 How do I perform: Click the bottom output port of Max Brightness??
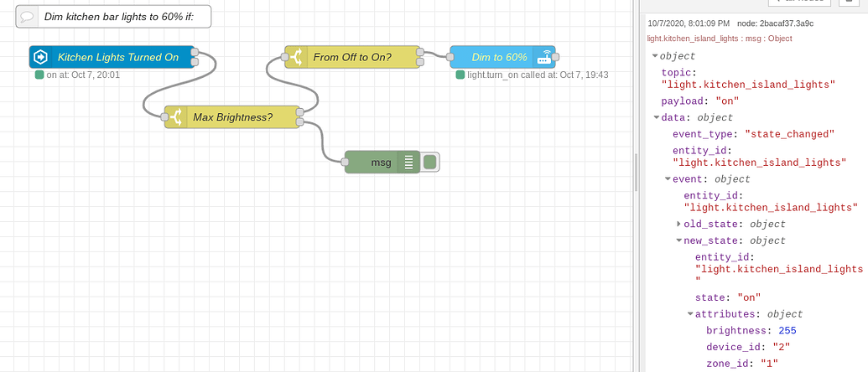299,122
